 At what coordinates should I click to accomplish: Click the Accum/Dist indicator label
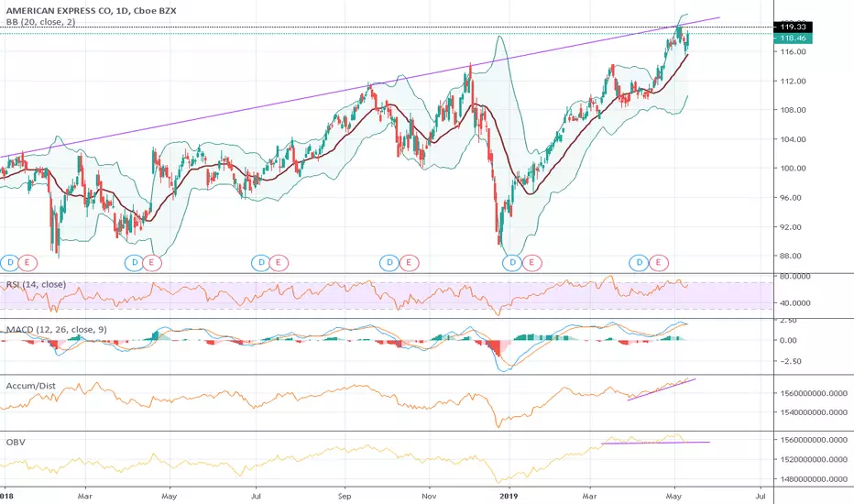pos(30,386)
